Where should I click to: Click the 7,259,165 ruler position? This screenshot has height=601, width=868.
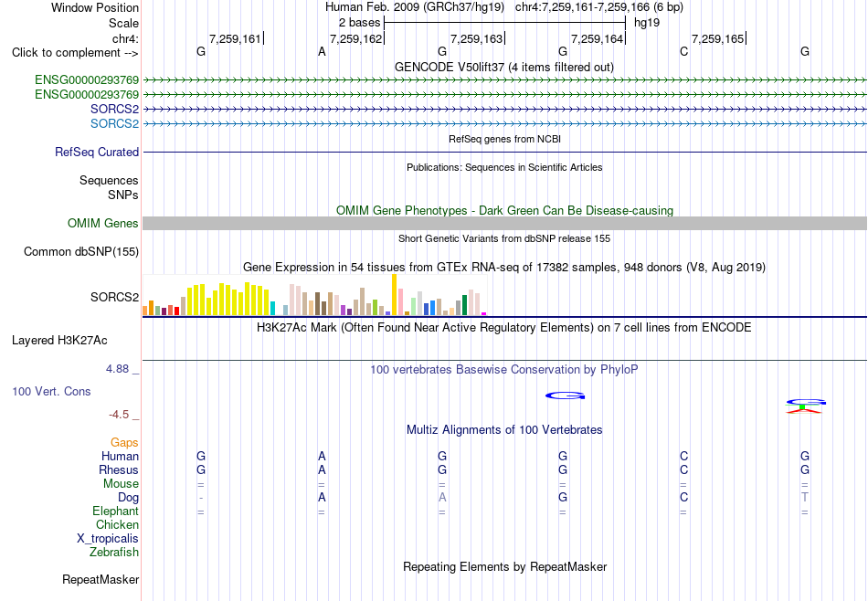[717, 38]
